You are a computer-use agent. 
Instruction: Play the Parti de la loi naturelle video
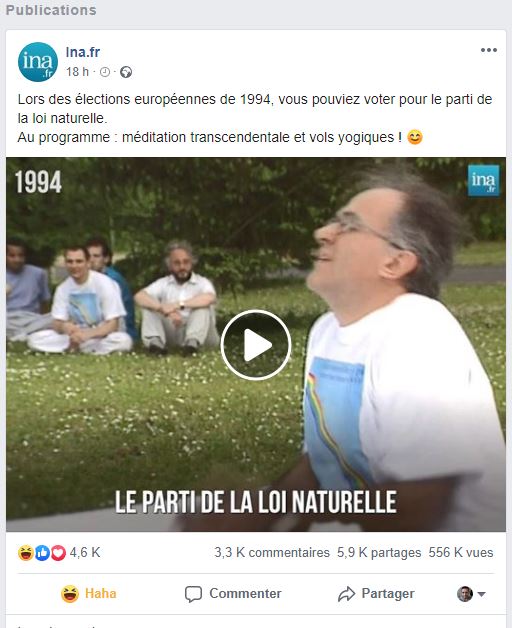pyautogui.click(x=256, y=344)
